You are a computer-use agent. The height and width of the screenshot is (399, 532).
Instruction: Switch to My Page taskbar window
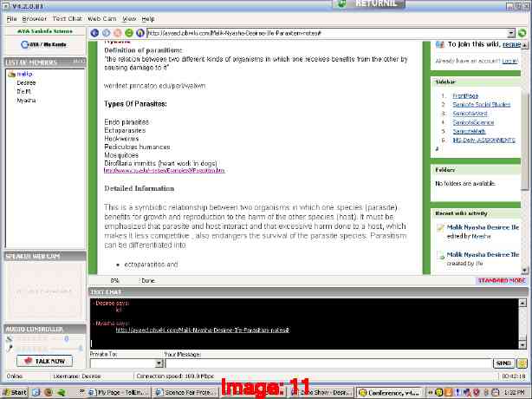[x=119, y=393]
